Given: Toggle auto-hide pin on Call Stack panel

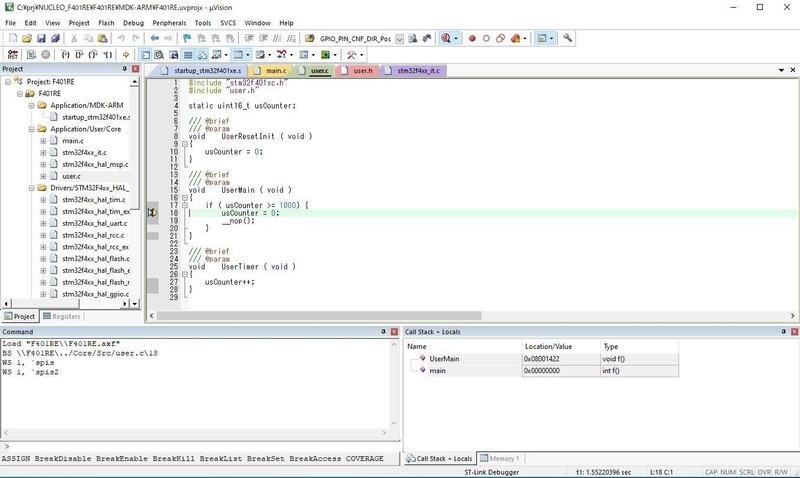Looking at the screenshot, I should tap(783, 332).
